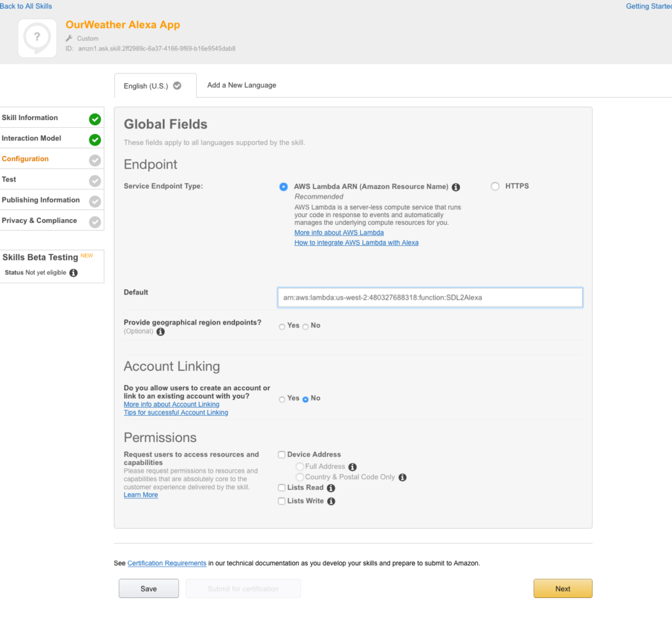
Task: Click grey check icon for Publishing Information
Action: (x=95, y=201)
